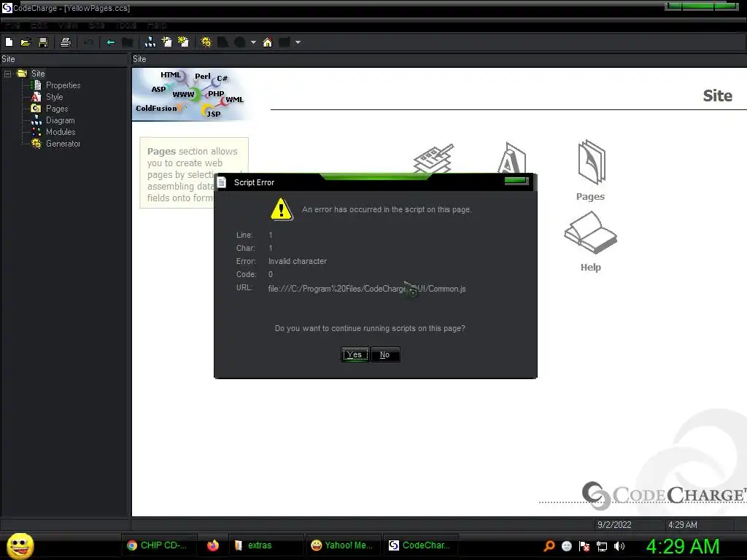Open the Tools menu
This screenshot has width=747, height=560.
(x=125, y=26)
